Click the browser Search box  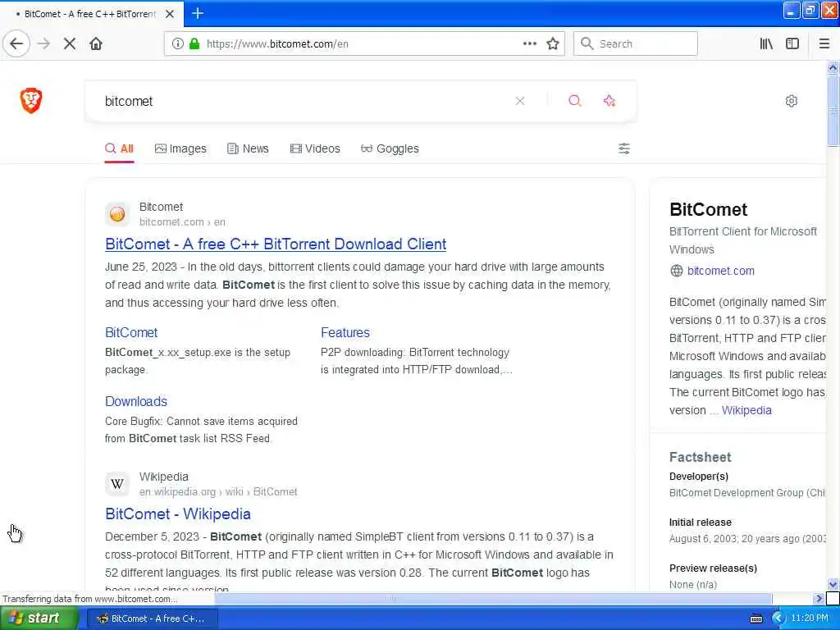pyautogui.click(x=636, y=43)
